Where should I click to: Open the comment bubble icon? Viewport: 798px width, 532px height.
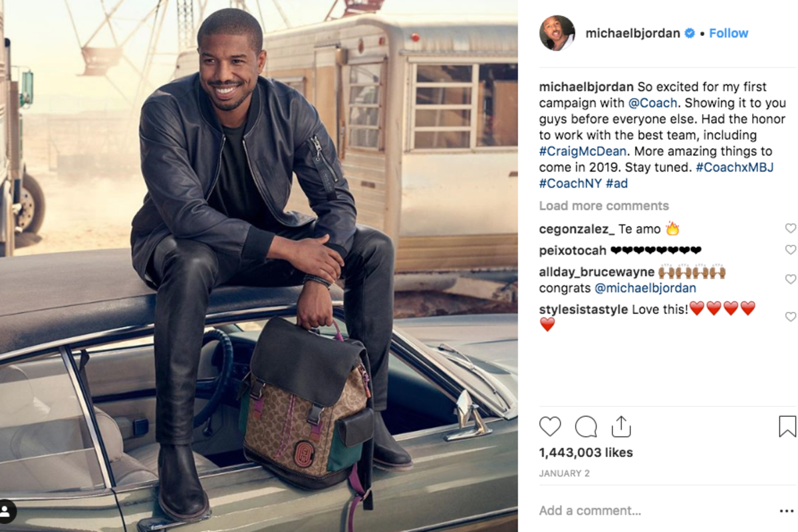click(586, 426)
